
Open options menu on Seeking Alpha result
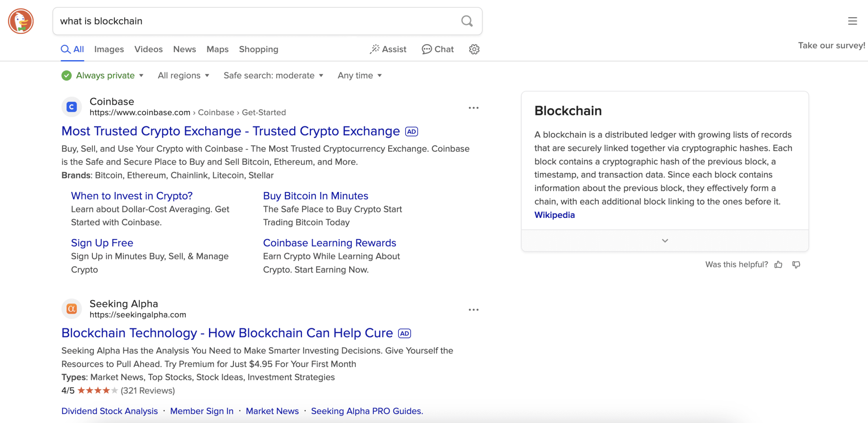pyautogui.click(x=473, y=310)
